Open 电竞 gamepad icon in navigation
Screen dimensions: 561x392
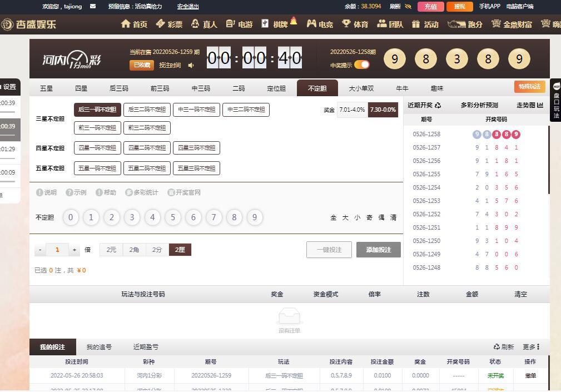click(311, 24)
